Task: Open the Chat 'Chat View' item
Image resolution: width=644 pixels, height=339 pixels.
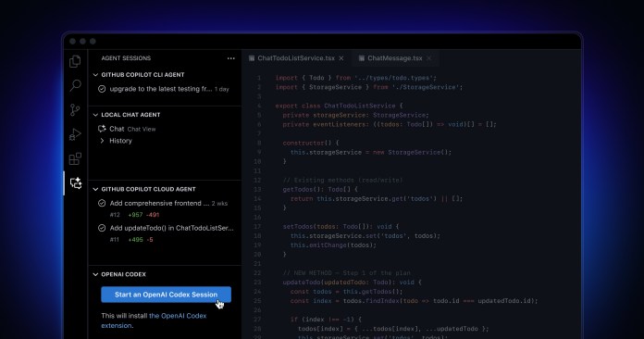Action: tap(132, 129)
